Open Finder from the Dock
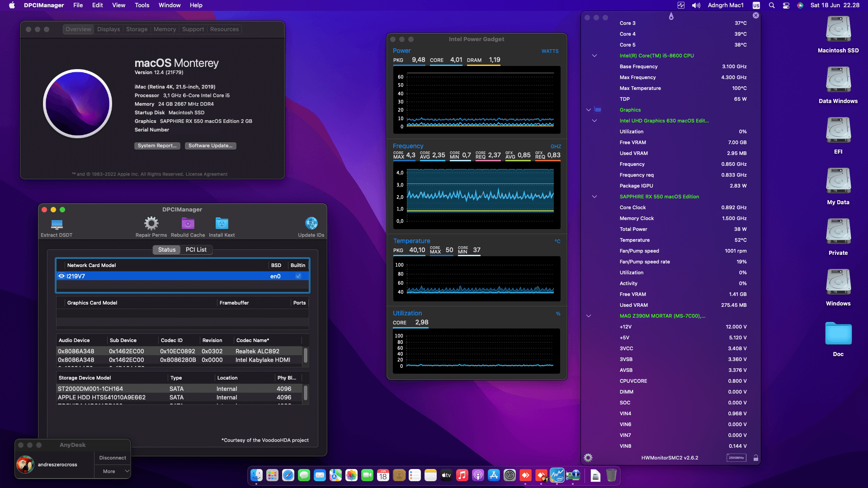This screenshot has height=488, width=868. click(256, 475)
